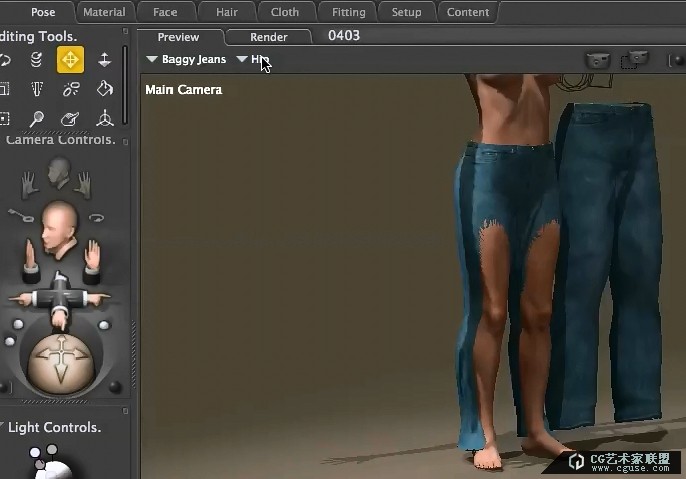
Task: Open the Face room tab
Action: coord(165,12)
